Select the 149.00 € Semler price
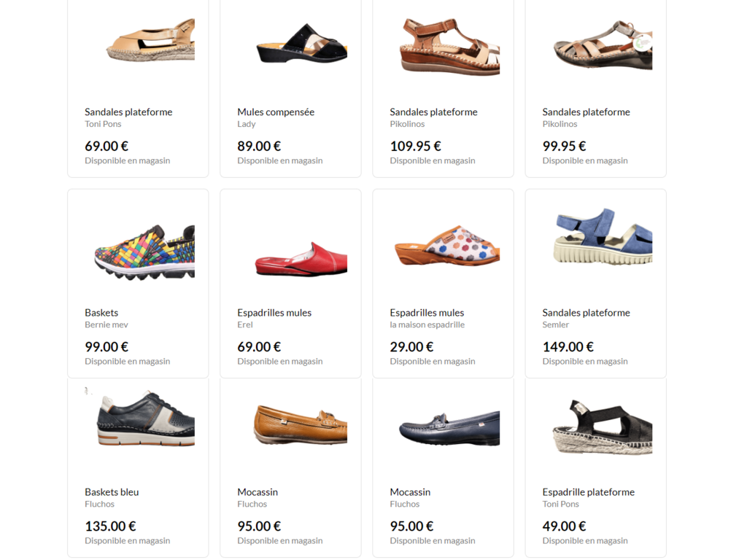This screenshot has width=747, height=560. click(x=568, y=346)
